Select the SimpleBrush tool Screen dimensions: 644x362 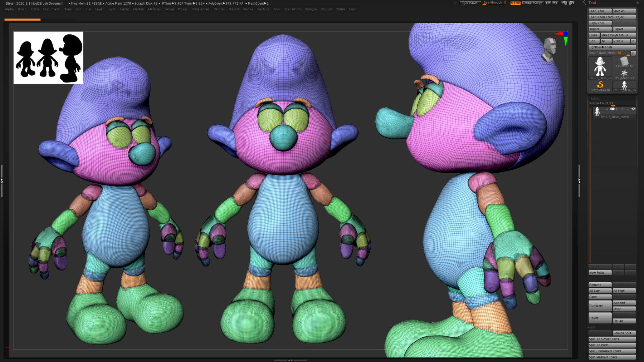tap(600, 86)
